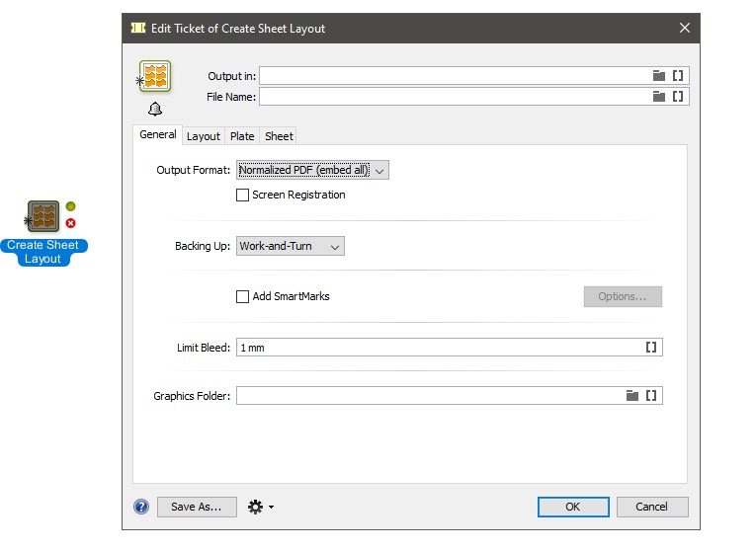Image resolution: width=756 pixels, height=551 pixels.
Task: Tick the Add SmartMarks checkbox
Action: 243,296
